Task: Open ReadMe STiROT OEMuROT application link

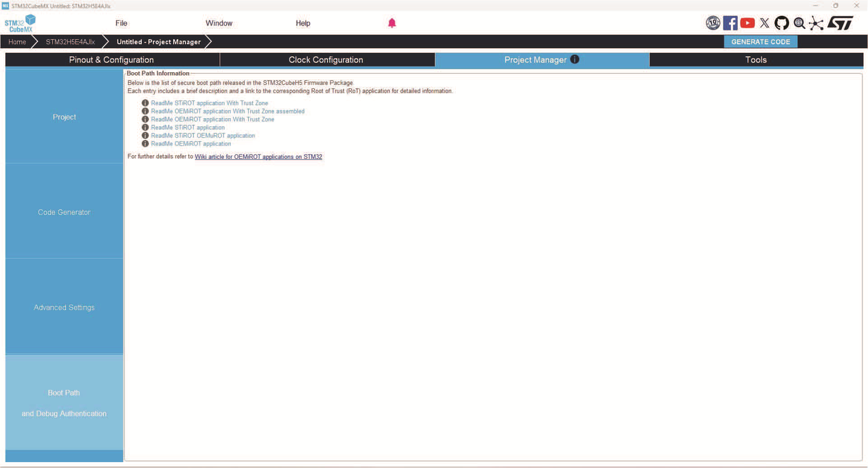Action: click(203, 135)
